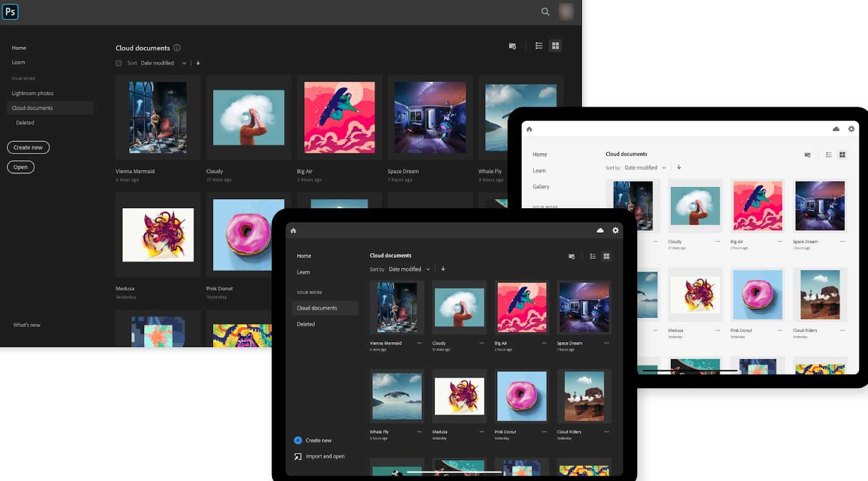
Task: Enable the select-all checkbox next to Sort
Action: 118,63
